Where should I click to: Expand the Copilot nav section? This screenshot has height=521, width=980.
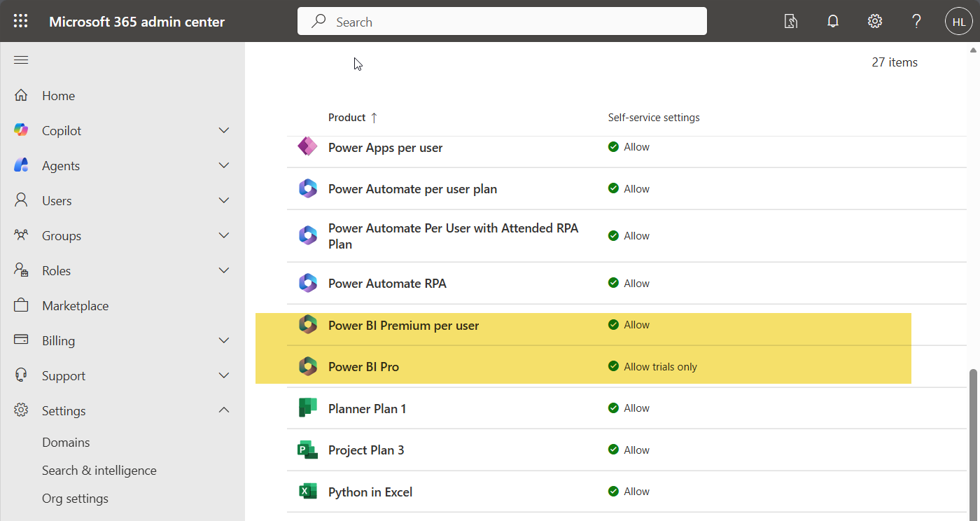point(224,131)
